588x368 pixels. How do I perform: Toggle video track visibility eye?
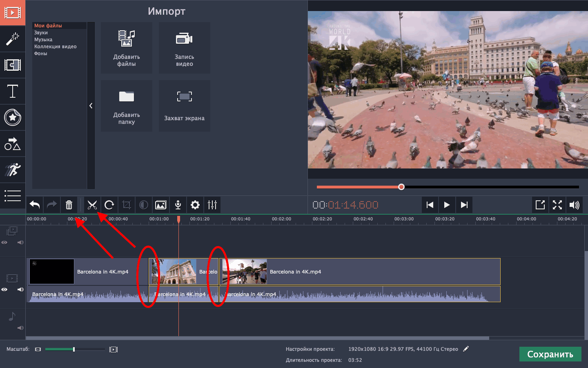coord(4,289)
